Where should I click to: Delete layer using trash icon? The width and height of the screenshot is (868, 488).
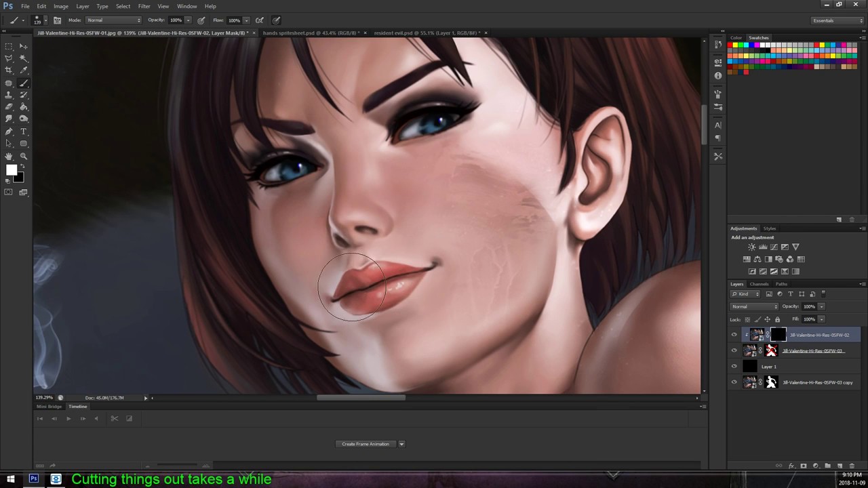coord(852,466)
